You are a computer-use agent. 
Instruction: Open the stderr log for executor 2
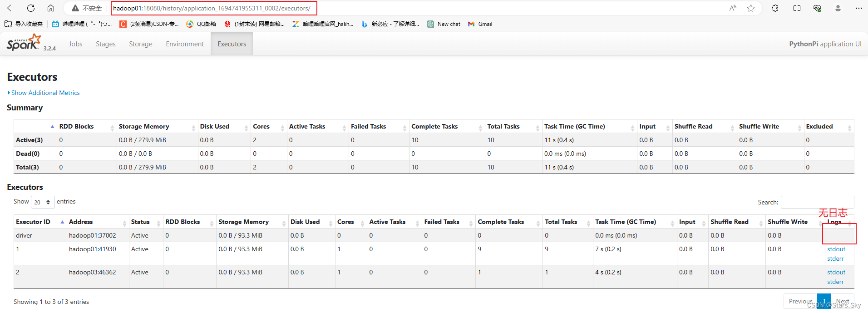coord(835,282)
